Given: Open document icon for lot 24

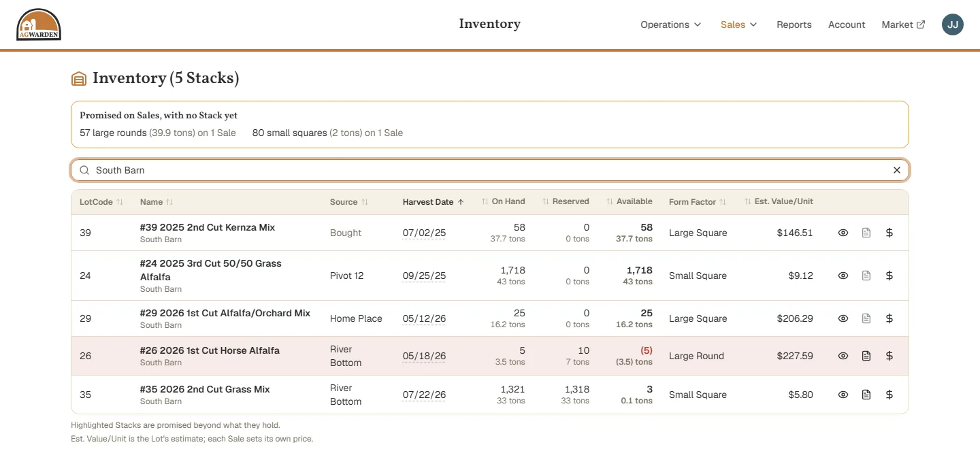Looking at the screenshot, I should click(x=866, y=276).
